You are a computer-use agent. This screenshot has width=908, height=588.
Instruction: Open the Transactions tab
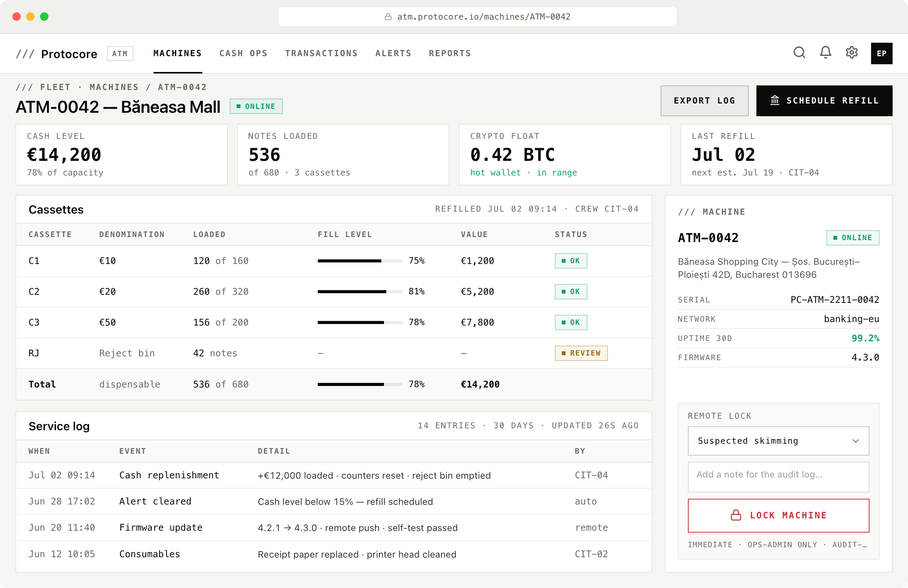[321, 53]
